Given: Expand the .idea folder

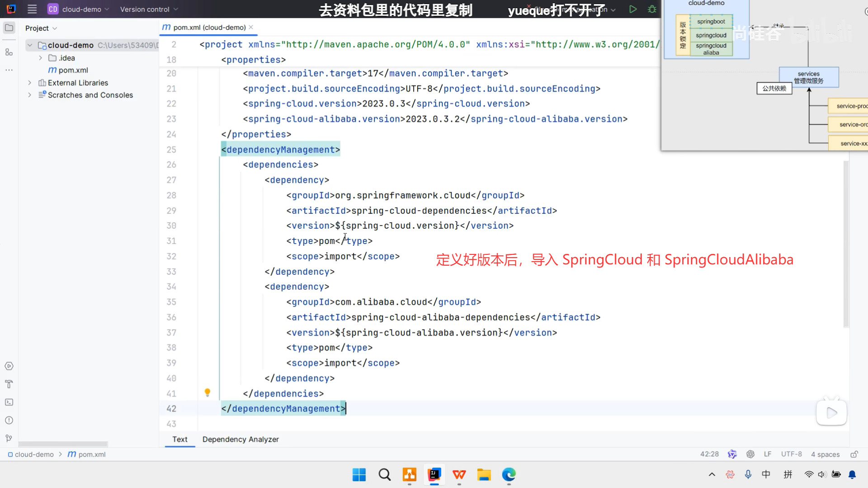Looking at the screenshot, I should click(40, 58).
